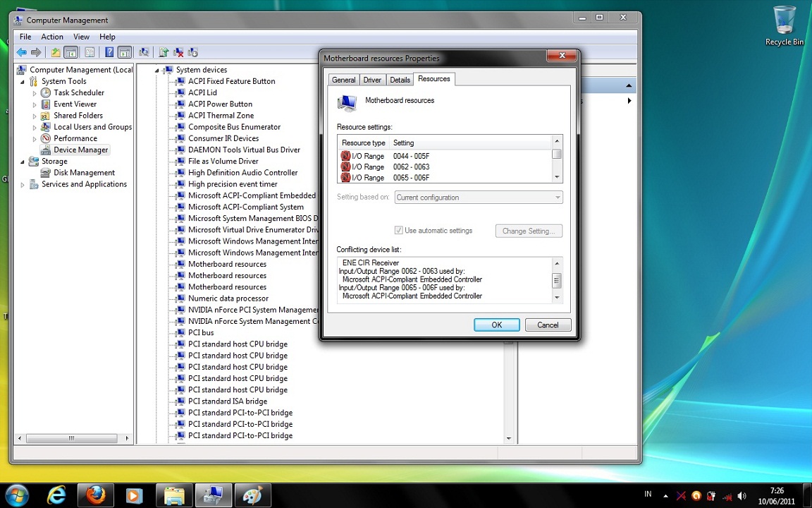Open the Windows Start orb
Viewport: 812px width, 508px height.
(x=18, y=495)
